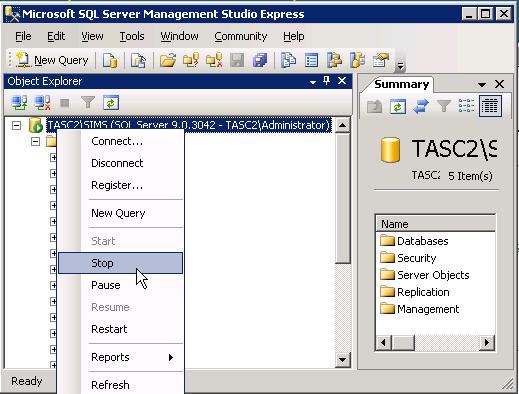The height and width of the screenshot is (394, 519).
Task: Click the Save All icon in toolbar
Action: point(260,60)
